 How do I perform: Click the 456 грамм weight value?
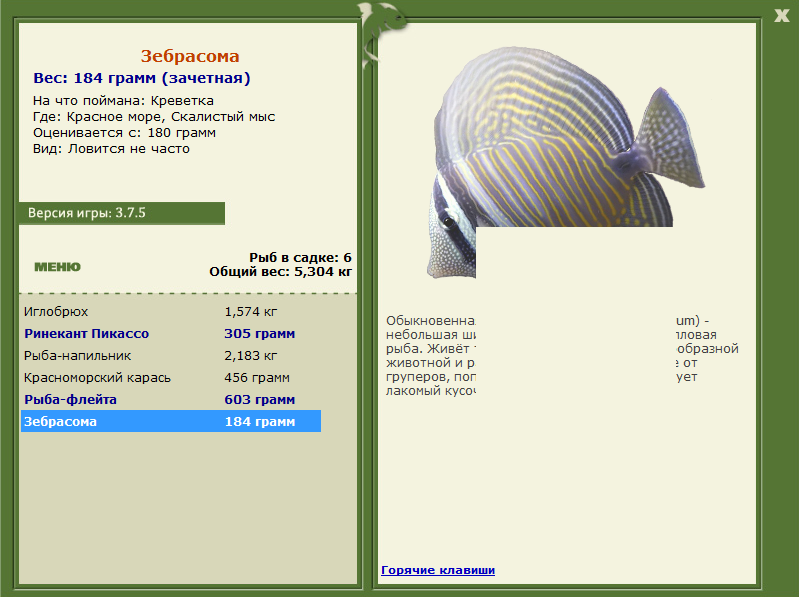(257, 377)
